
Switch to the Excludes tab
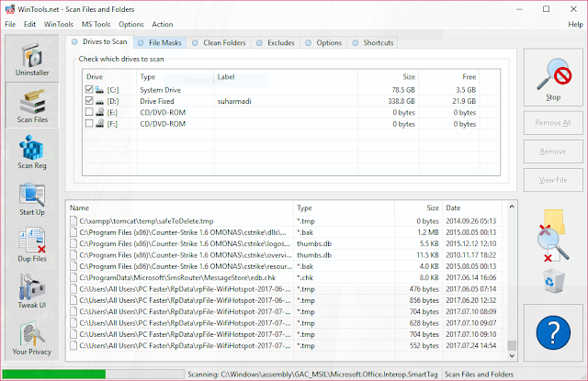click(x=276, y=43)
